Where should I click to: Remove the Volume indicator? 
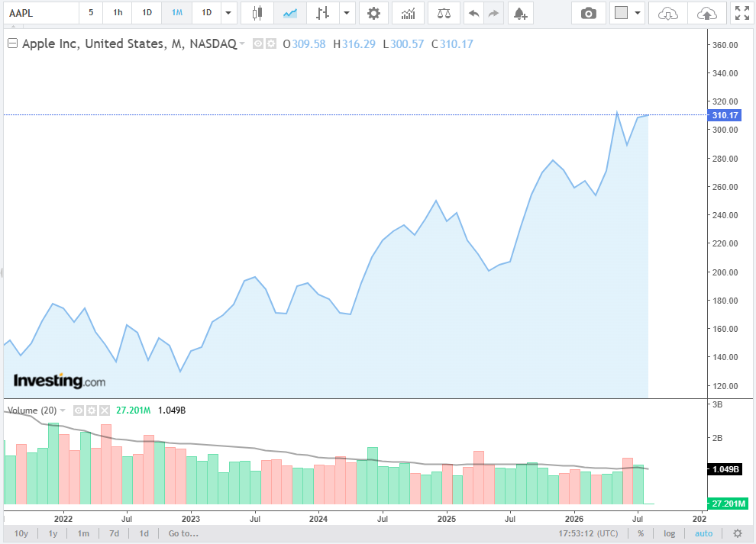(104, 410)
